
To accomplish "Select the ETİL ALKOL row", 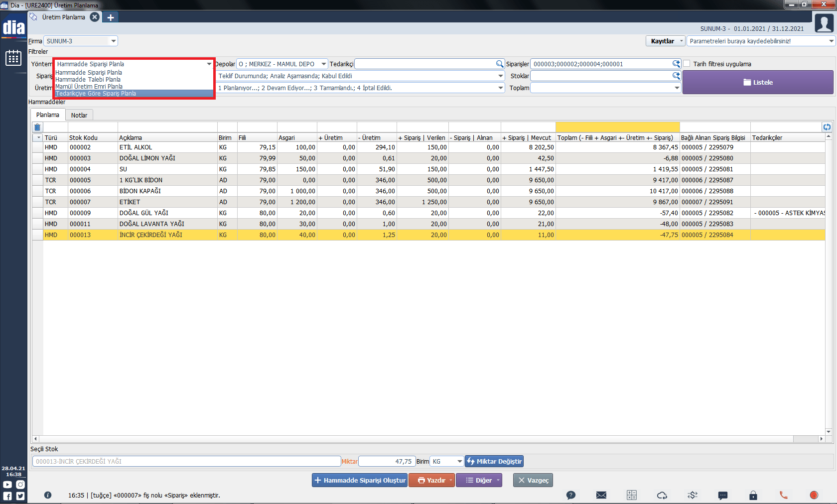I will coord(428,147).
